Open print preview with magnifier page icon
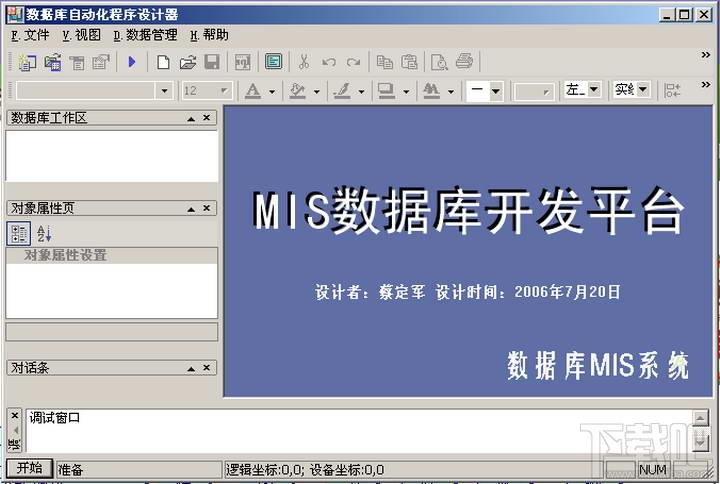The height and width of the screenshot is (484, 720). point(439,62)
